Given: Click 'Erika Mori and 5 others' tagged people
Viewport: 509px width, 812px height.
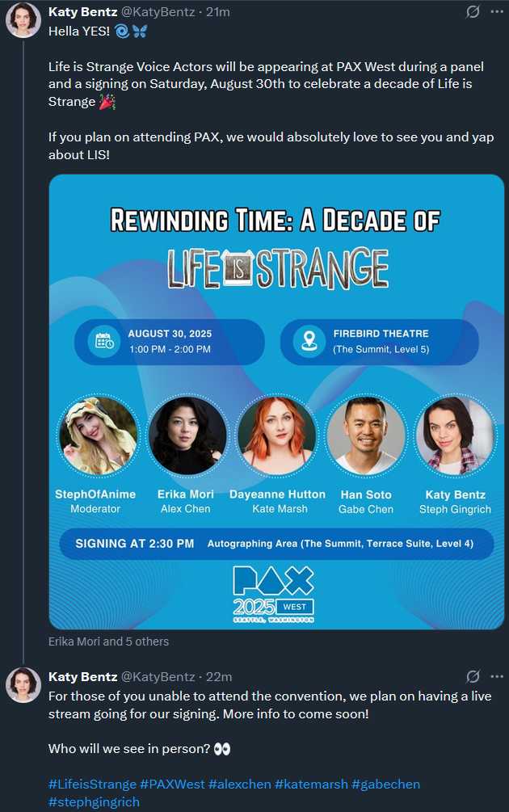Looking at the screenshot, I should [x=109, y=642].
